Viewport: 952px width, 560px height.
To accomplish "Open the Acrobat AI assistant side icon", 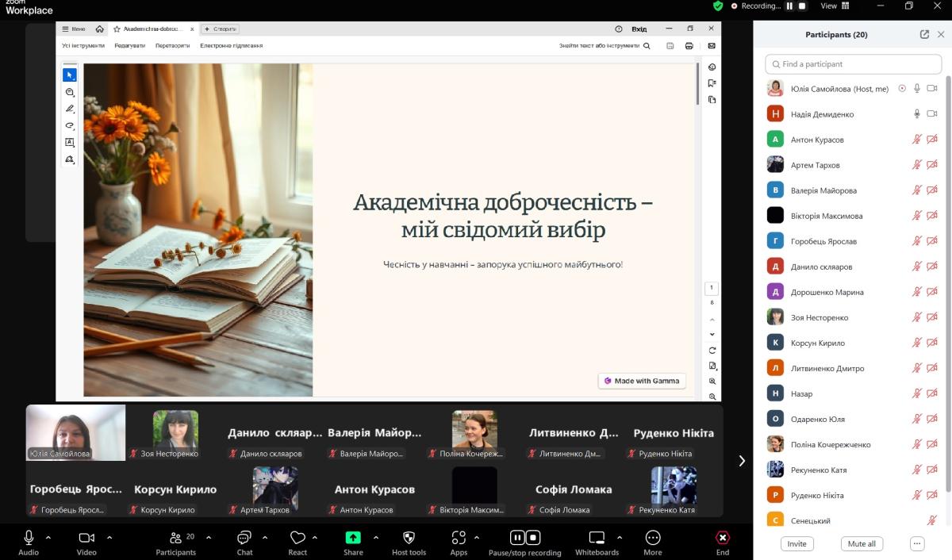I will [712, 67].
